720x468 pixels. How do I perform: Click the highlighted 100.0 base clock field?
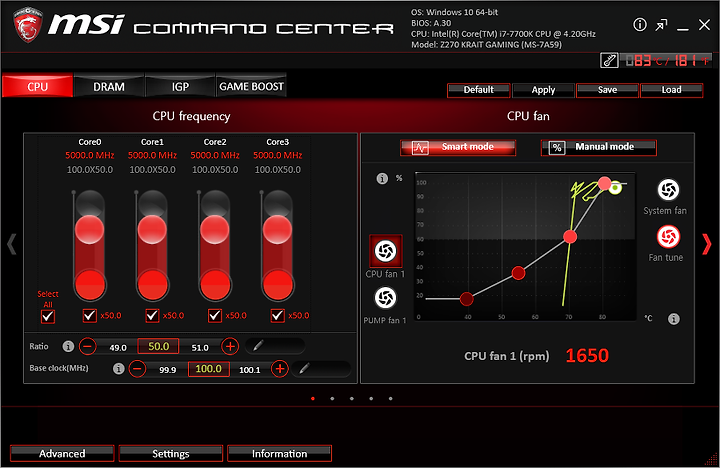pos(208,369)
